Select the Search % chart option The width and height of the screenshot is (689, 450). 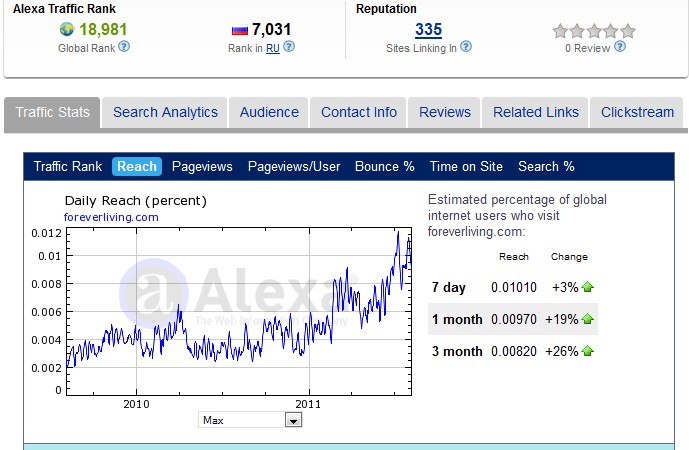[546, 167]
